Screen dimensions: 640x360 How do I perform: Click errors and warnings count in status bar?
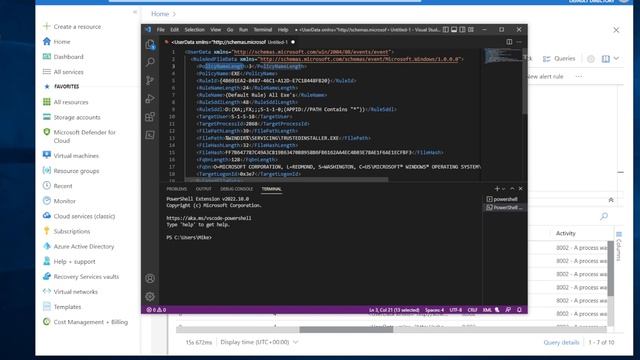pyautogui.click(x=156, y=310)
